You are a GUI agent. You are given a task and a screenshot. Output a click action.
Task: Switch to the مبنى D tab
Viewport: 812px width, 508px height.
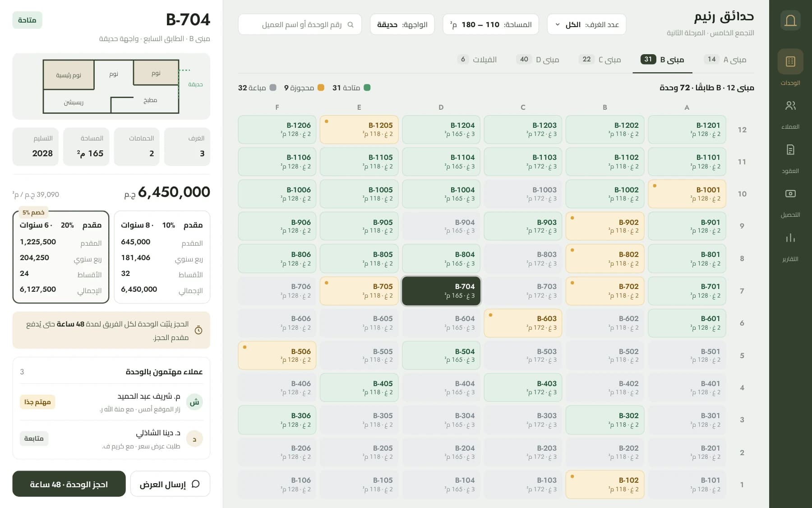pyautogui.click(x=538, y=60)
